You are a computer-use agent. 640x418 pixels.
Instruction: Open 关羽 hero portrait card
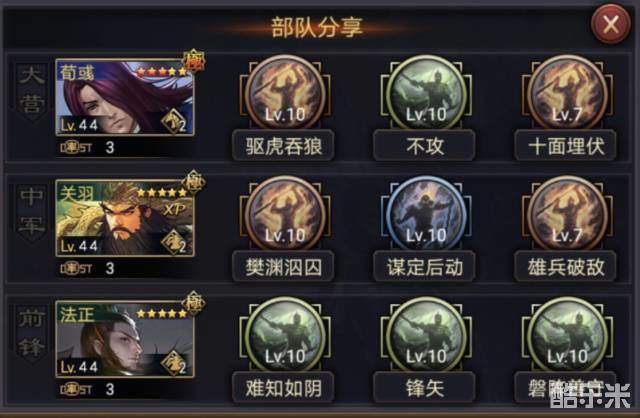pos(125,218)
